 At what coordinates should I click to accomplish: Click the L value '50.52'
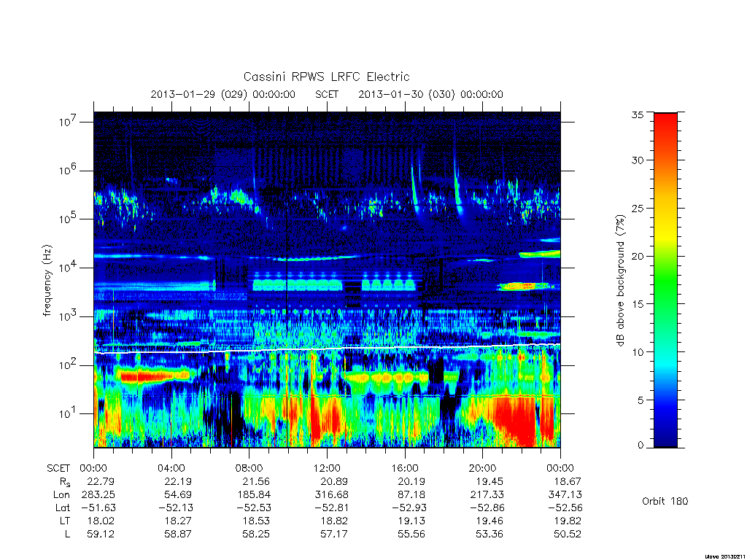tap(568, 534)
